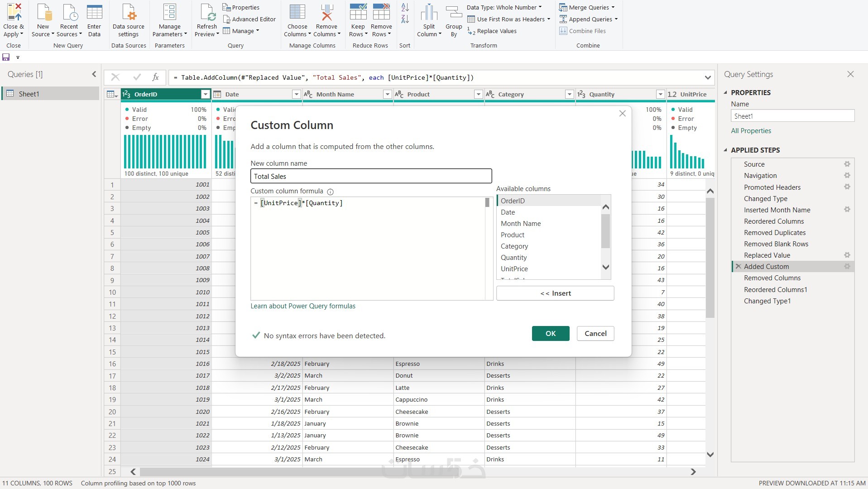Open Learn about Power Query formulas link
Screen dimensions: 868x489
pyautogui.click(x=303, y=306)
